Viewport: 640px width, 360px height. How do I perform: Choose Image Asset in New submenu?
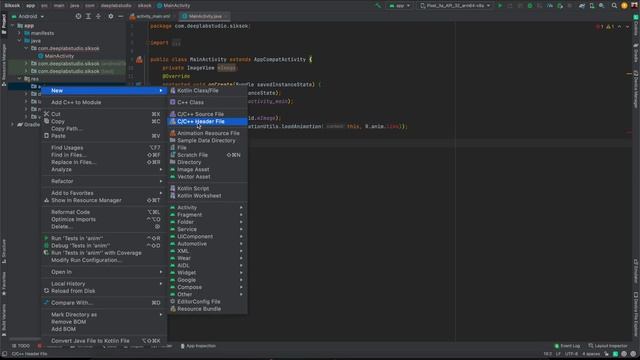coord(207,170)
